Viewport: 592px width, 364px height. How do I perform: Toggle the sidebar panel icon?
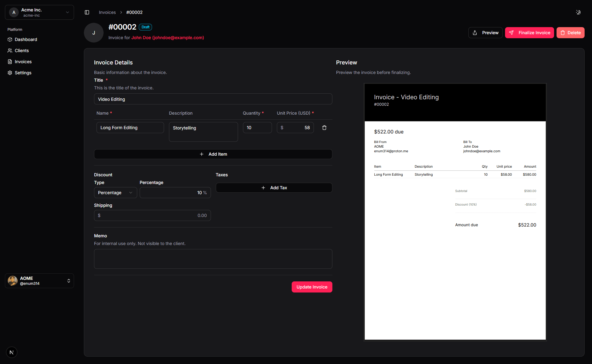[x=87, y=12]
